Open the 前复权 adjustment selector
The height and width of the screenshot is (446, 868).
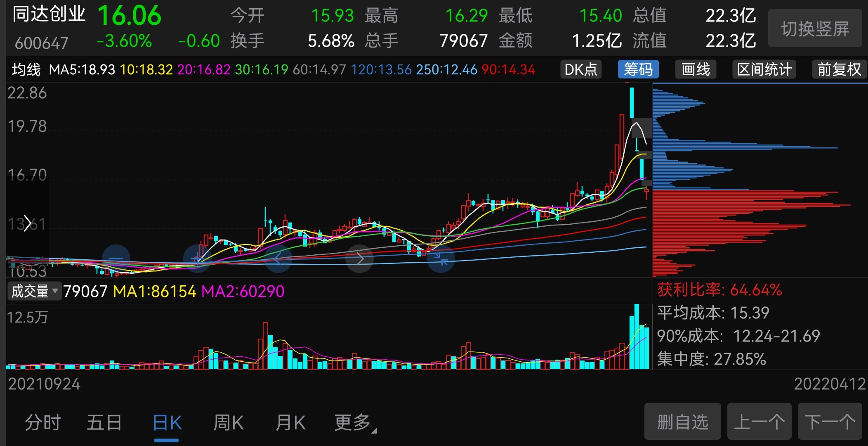[x=839, y=69]
